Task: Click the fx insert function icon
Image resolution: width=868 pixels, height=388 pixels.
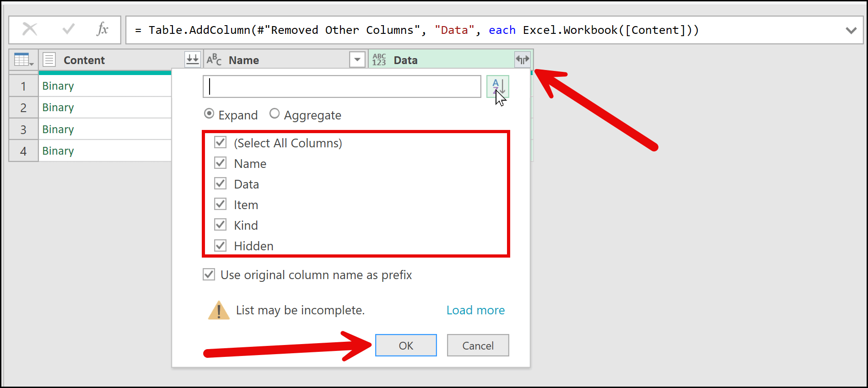Action: [102, 30]
